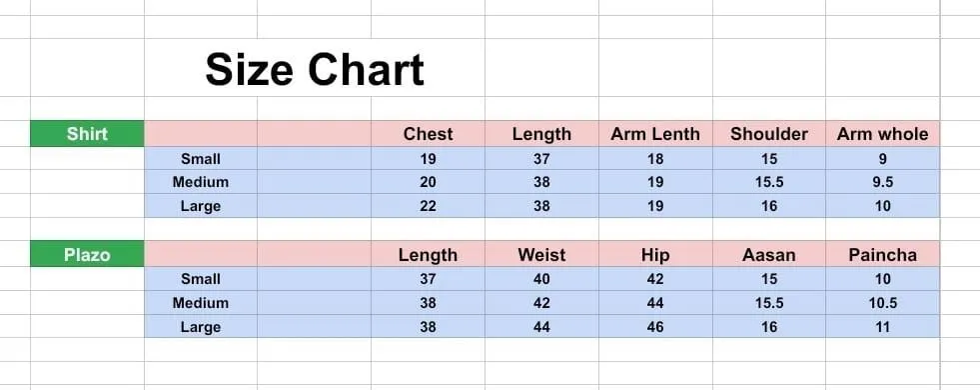Click the Weist header in Plazo table
980x390 pixels.
(x=541, y=255)
